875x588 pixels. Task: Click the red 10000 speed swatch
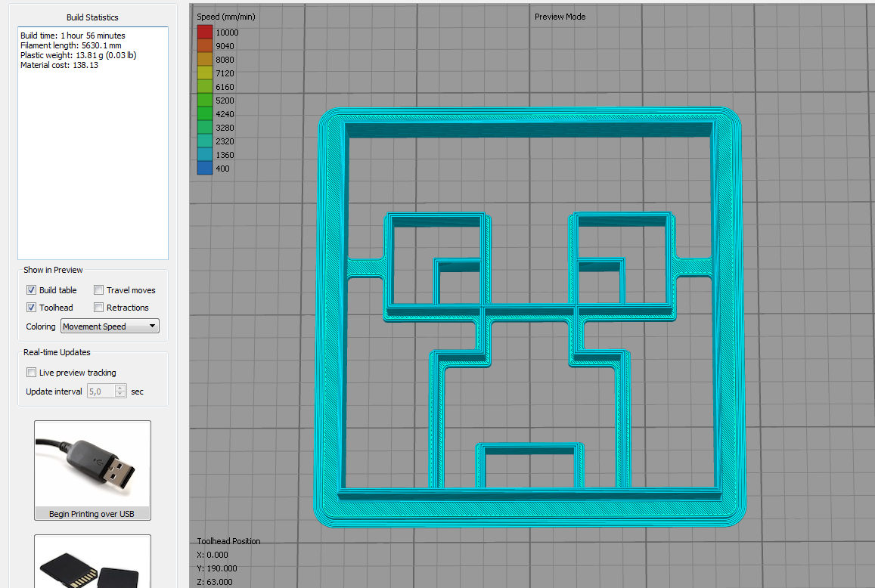click(205, 32)
